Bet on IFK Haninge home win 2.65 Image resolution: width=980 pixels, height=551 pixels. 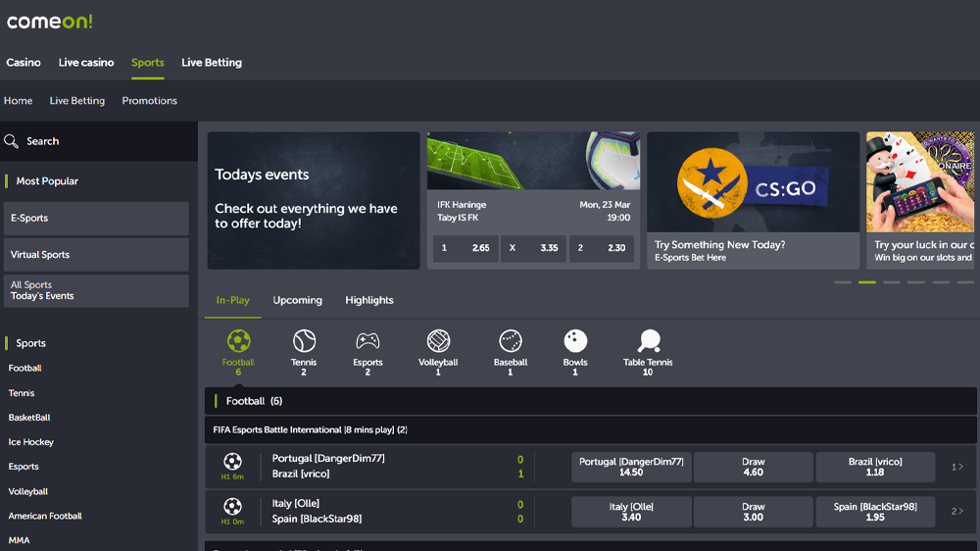click(x=465, y=248)
